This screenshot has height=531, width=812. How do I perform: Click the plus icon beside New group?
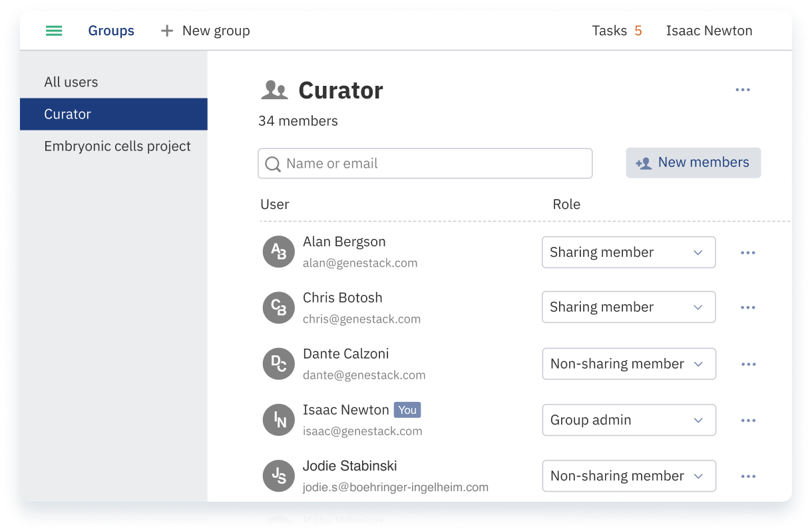pos(166,30)
